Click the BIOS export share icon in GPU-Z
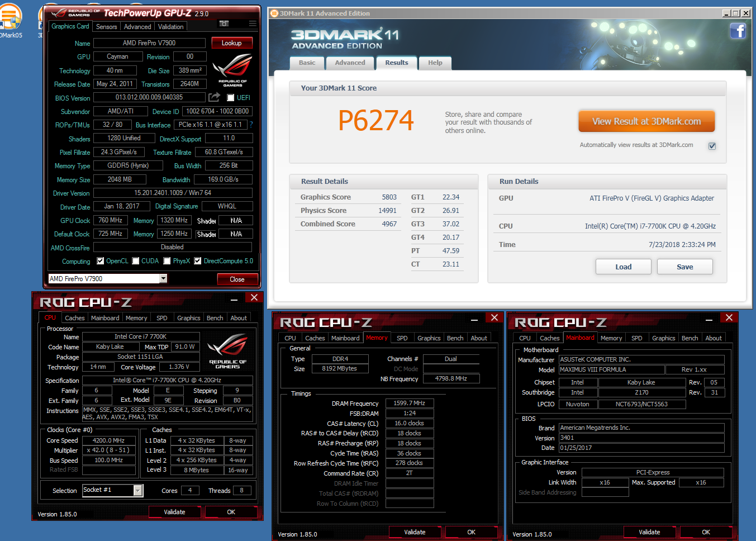The height and width of the screenshot is (541, 756). pos(214,97)
